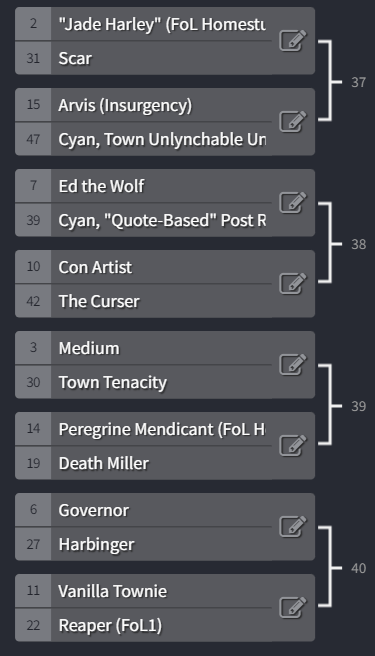This screenshot has height=656, width=375.
Task: Open edit icon for Peregrine Mendicant match
Action: (293, 445)
